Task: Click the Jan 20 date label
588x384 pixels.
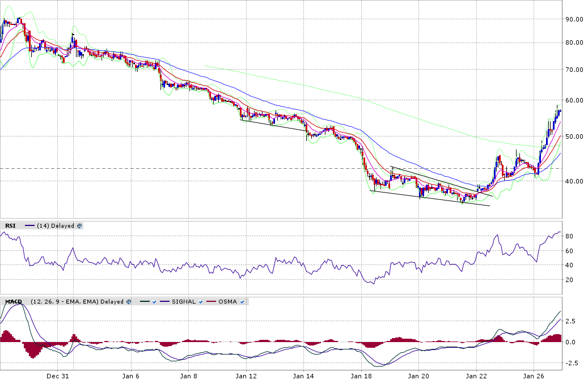Action: click(x=418, y=376)
